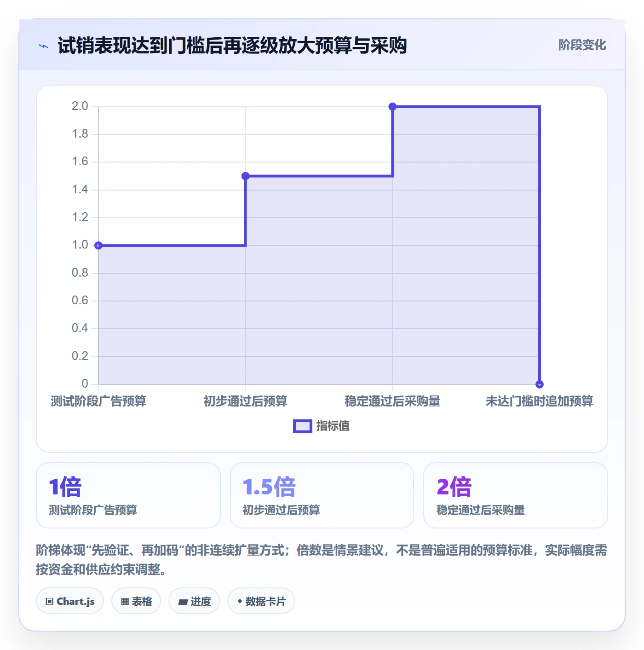This screenshot has width=644, height=650.
Task: Click the footnote paragraph starting 阶梯体现
Action: [322, 560]
